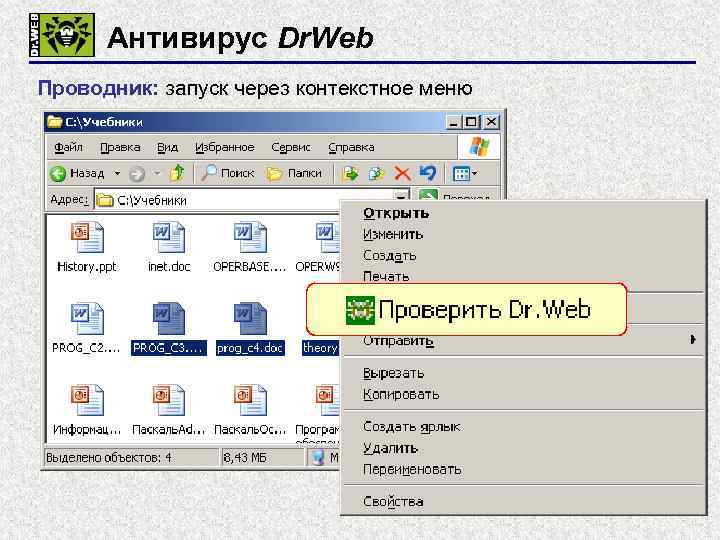The width and height of the screenshot is (720, 540).
Task: Click Проверить Dr.Web context menu item
Action: click(x=467, y=309)
